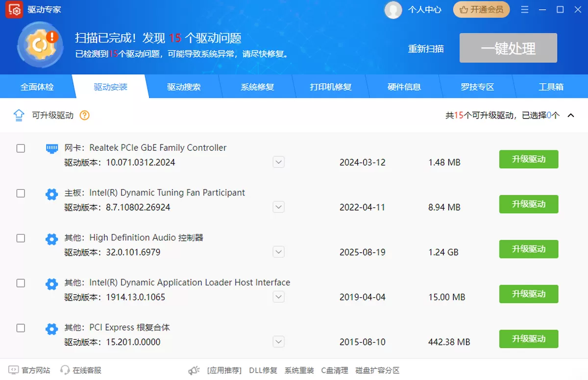588x380 pixels.
Task: Click the orange help question mark icon
Action: pyautogui.click(x=85, y=116)
